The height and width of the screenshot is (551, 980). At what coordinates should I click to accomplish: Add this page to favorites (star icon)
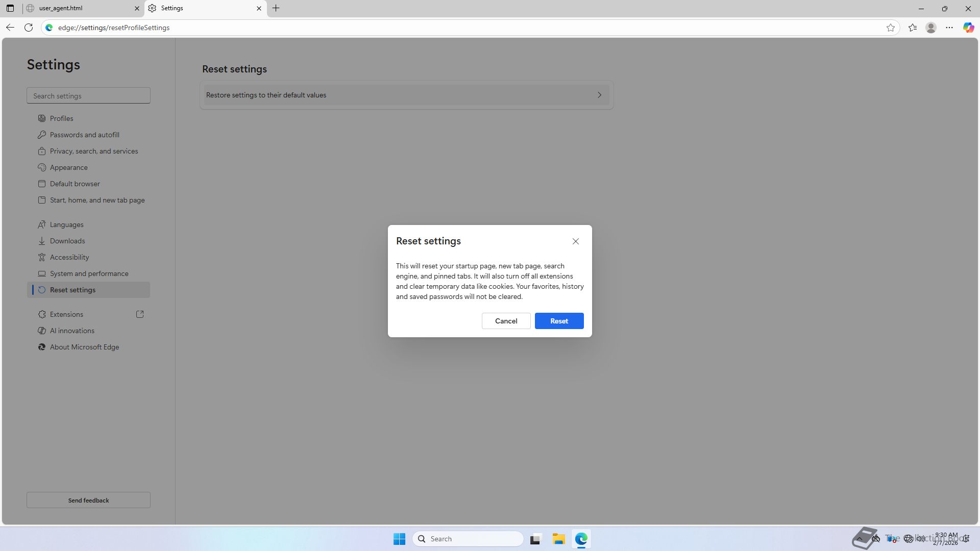pyautogui.click(x=891, y=28)
